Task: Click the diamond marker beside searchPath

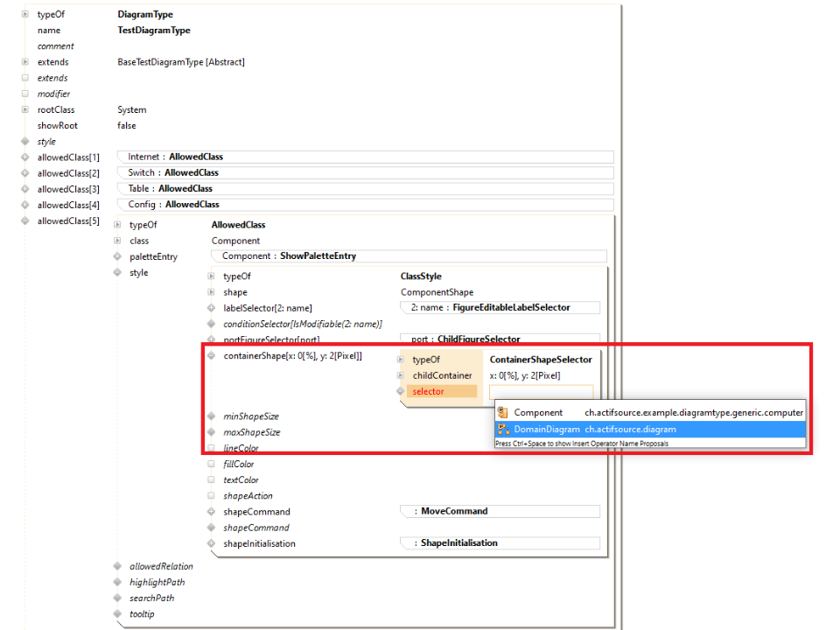Action: click(x=117, y=598)
